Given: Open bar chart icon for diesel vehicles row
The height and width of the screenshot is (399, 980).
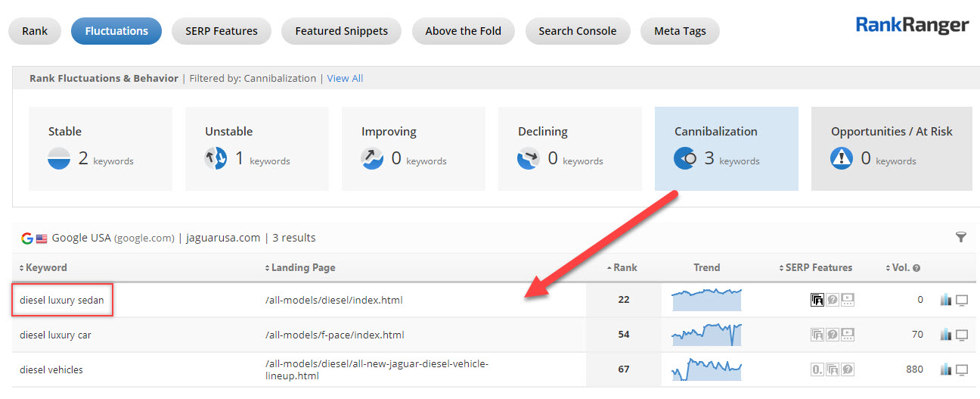Looking at the screenshot, I should 945,369.
